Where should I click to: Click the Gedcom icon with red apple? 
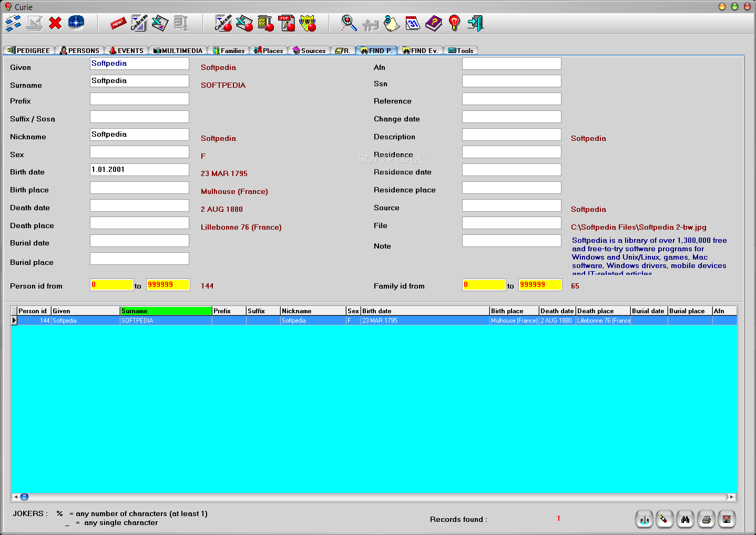223,23
